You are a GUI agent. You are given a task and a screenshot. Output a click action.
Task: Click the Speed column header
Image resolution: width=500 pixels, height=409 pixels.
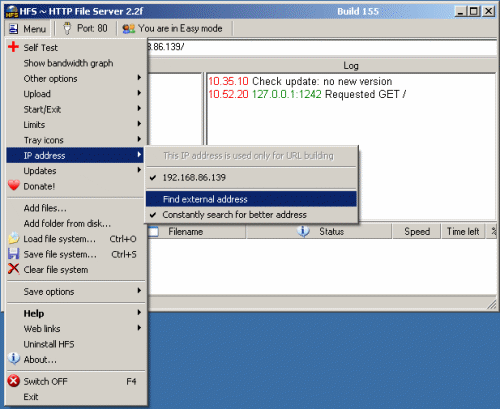coord(417,231)
